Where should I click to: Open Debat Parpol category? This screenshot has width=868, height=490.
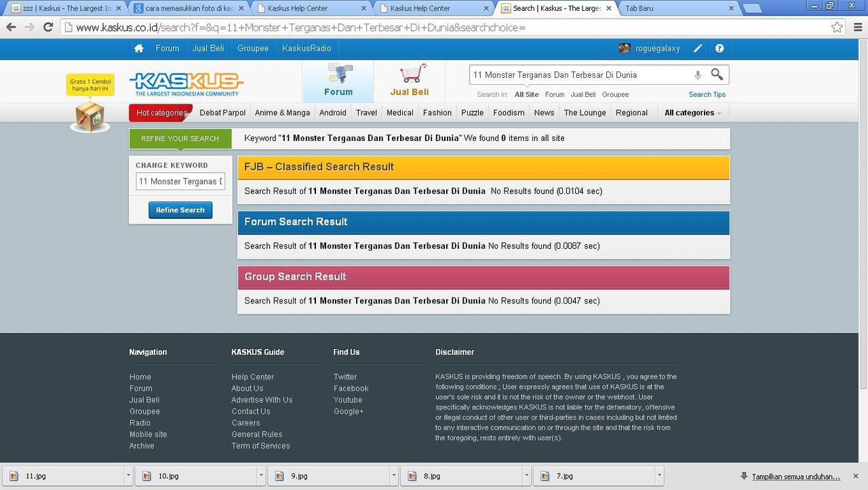click(222, 113)
